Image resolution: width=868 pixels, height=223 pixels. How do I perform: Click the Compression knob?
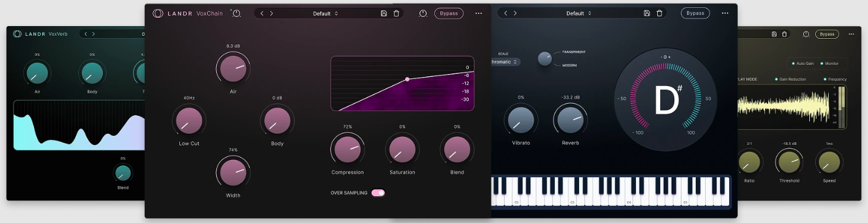[x=348, y=149]
